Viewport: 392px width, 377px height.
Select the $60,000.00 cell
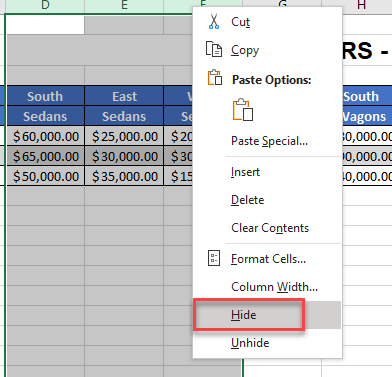click(45, 136)
